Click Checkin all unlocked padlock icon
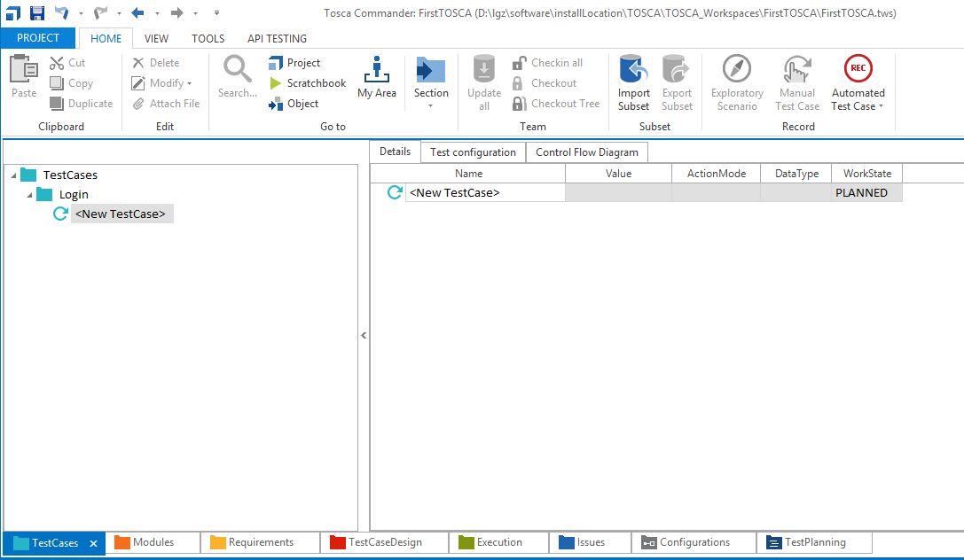The height and width of the screenshot is (560, 964). tap(519, 63)
